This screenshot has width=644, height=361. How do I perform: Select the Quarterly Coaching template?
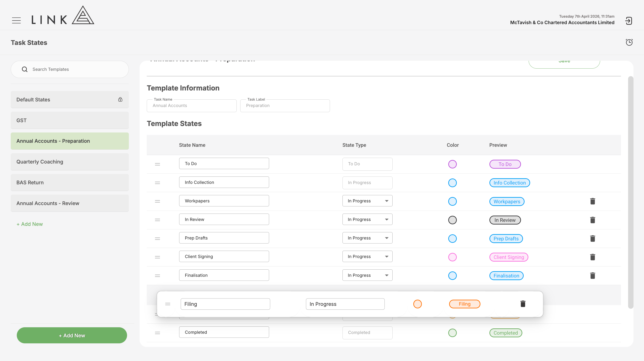pos(70,162)
